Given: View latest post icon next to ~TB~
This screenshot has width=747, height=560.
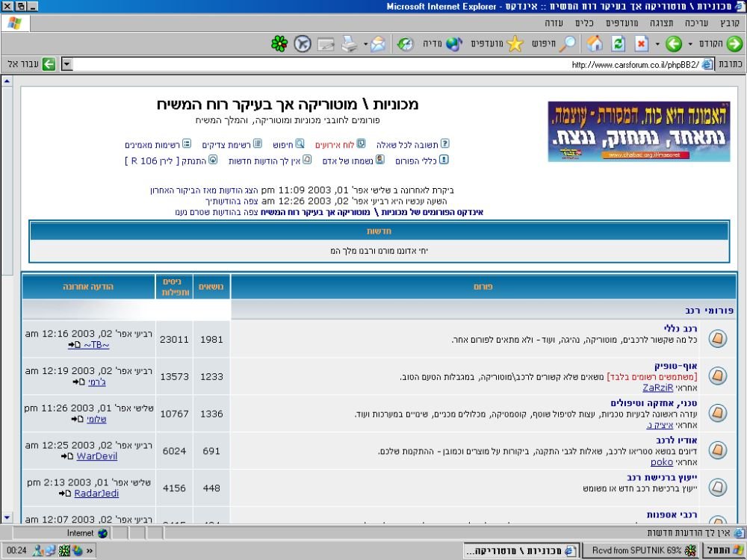Looking at the screenshot, I should 74,345.
